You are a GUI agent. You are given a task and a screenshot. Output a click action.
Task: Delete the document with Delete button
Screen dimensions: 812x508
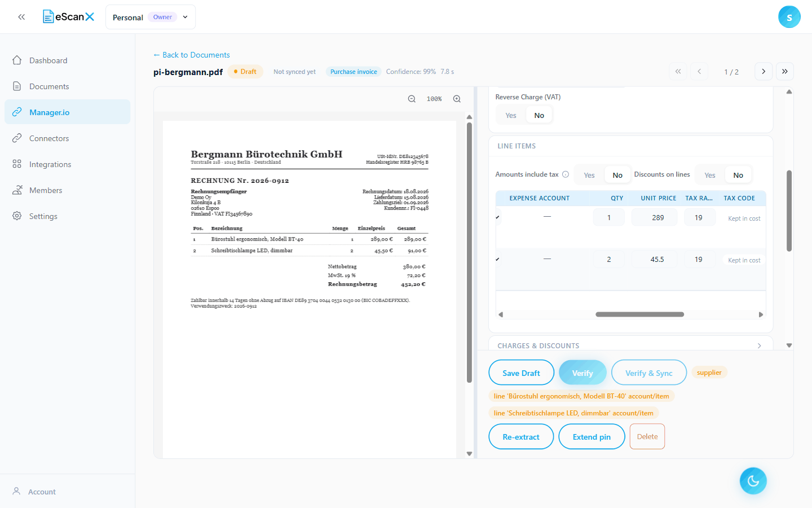coord(647,436)
